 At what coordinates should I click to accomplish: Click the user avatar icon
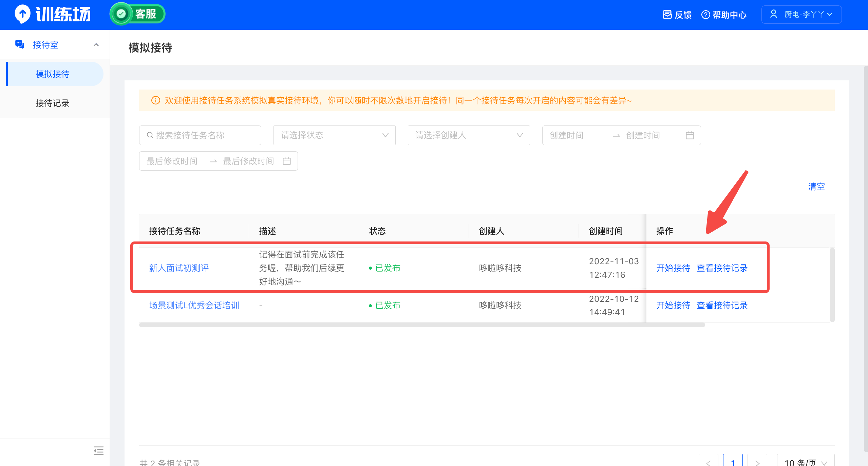(x=773, y=14)
